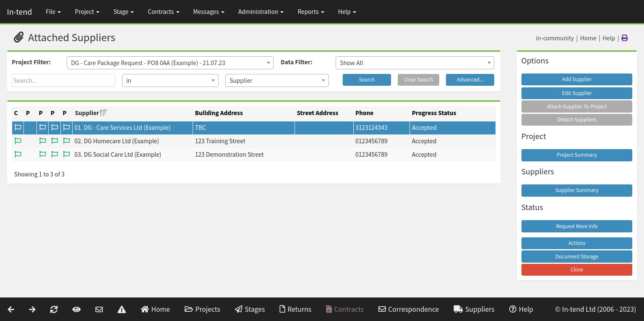The height and width of the screenshot is (321, 644).
Task: Open the Project Summary page
Action: coord(576,155)
